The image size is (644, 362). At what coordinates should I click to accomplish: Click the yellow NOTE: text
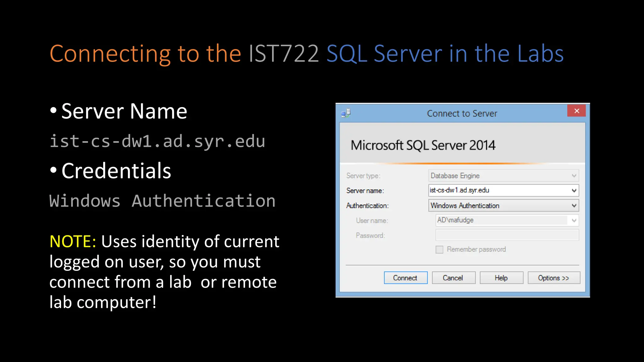[73, 242]
